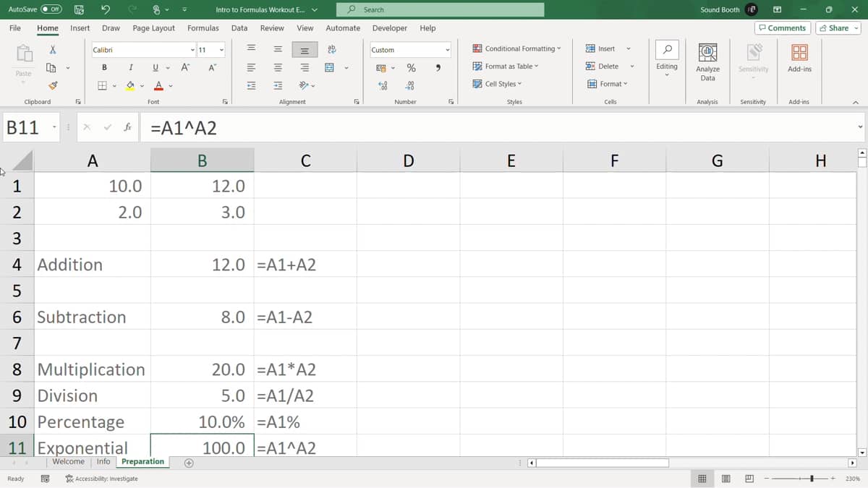Click the font color red swatch
The image size is (868, 488).
click(x=158, y=85)
